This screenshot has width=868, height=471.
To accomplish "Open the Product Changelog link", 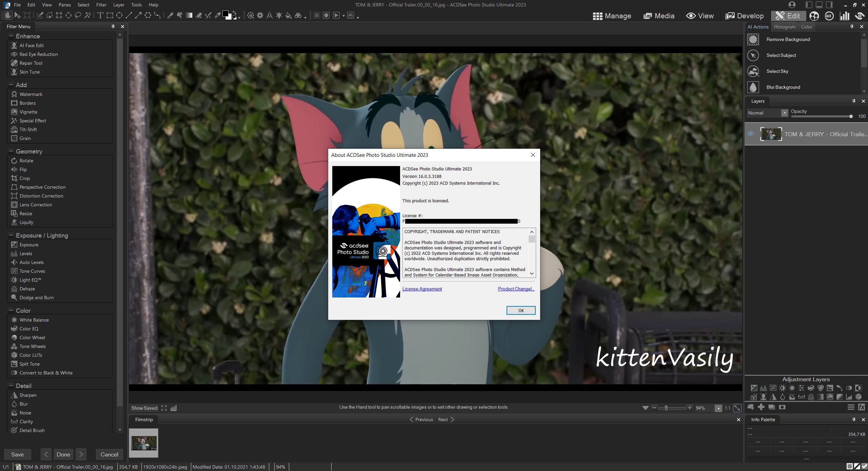I will pos(516,289).
